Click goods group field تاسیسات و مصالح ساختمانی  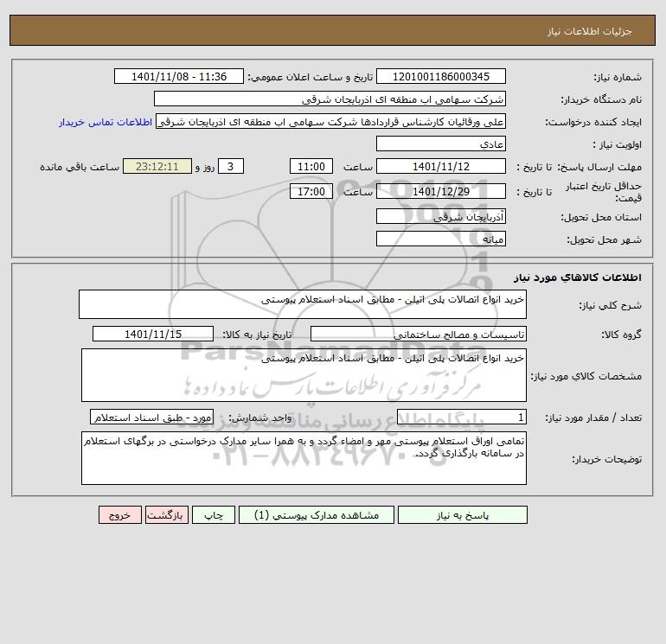[419, 334]
